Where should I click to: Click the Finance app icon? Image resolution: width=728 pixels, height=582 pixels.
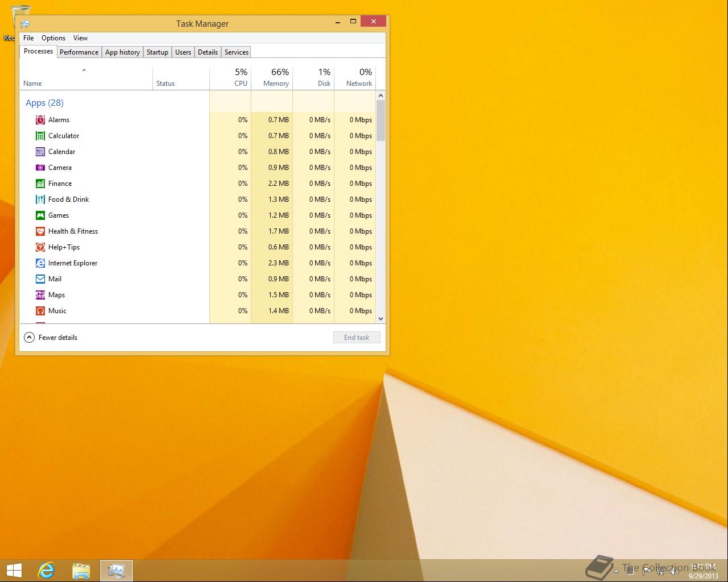[x=40, y=184]
